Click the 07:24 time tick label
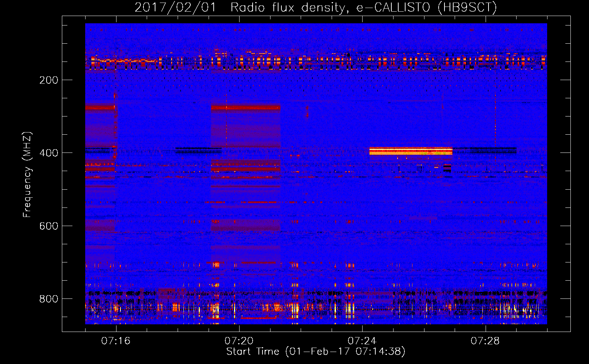Screen dimensions: 589x364 (362, 341)
